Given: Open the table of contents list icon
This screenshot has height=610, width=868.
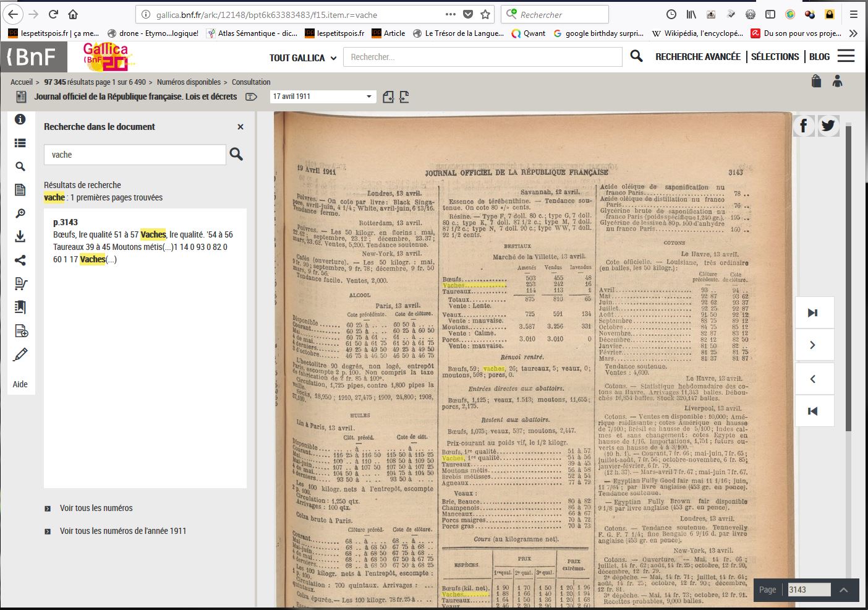Looking at the screenshot, I should pyautogui.click(x=20, y=143).
